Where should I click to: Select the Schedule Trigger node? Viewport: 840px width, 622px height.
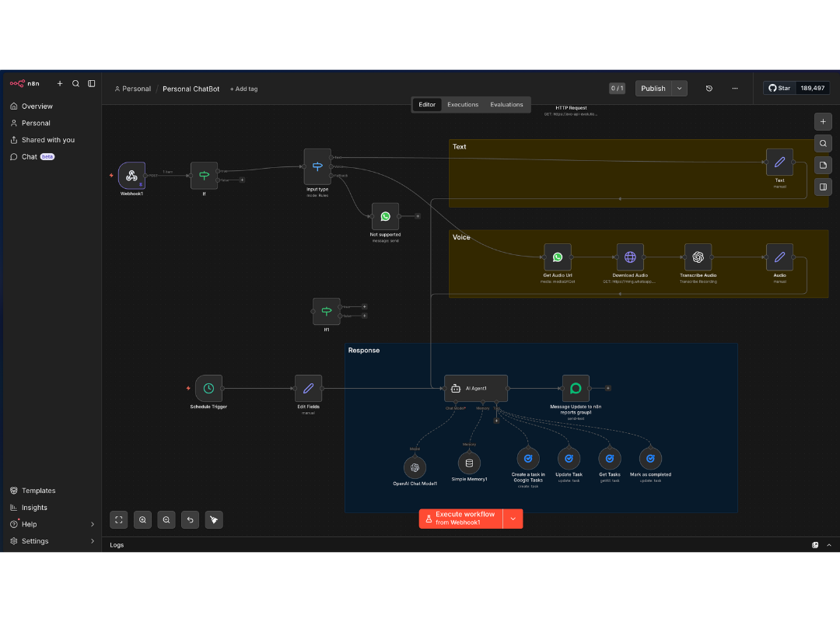209,389
